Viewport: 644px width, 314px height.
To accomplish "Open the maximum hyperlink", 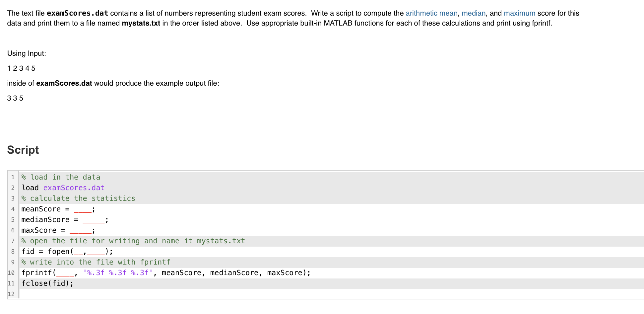I will pyautogui.click(x=520, y=13).
